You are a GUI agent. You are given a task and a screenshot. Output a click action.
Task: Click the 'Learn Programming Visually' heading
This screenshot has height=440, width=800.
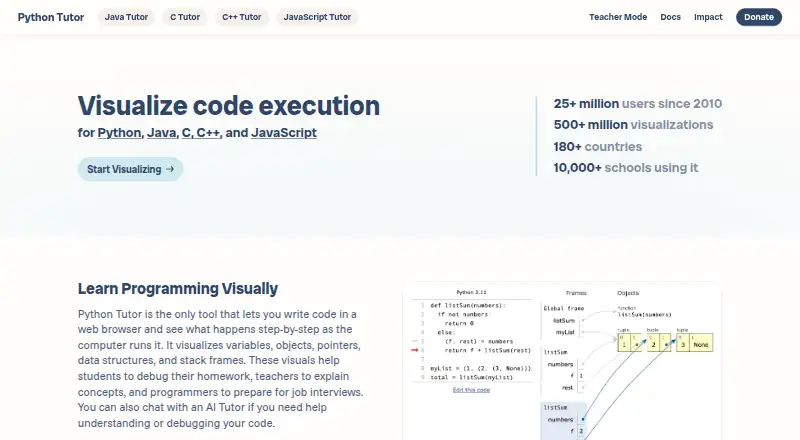[178, 288]
